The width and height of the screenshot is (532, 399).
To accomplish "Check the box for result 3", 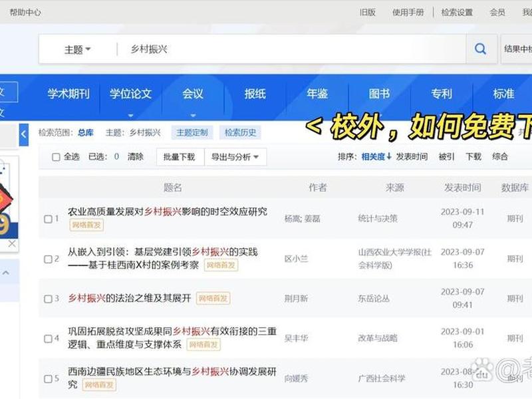I will click(x=48, y=299).
